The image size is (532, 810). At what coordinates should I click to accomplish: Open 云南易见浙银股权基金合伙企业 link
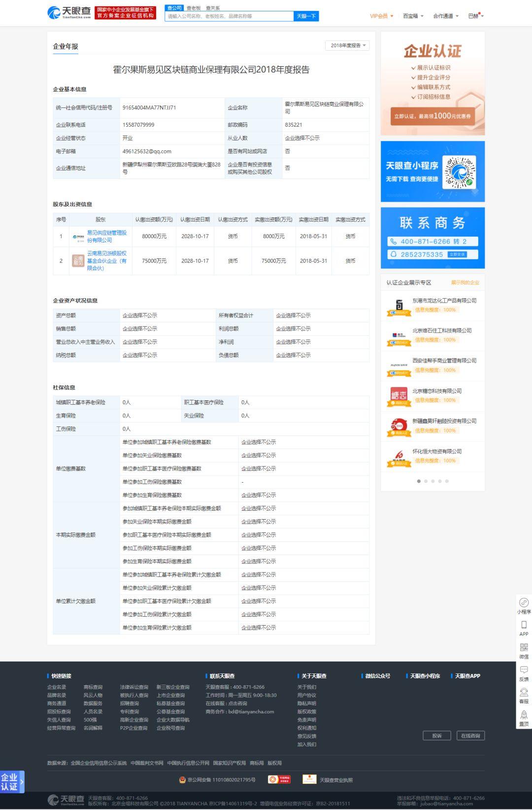pyautogui.click(x=107, y=261)
